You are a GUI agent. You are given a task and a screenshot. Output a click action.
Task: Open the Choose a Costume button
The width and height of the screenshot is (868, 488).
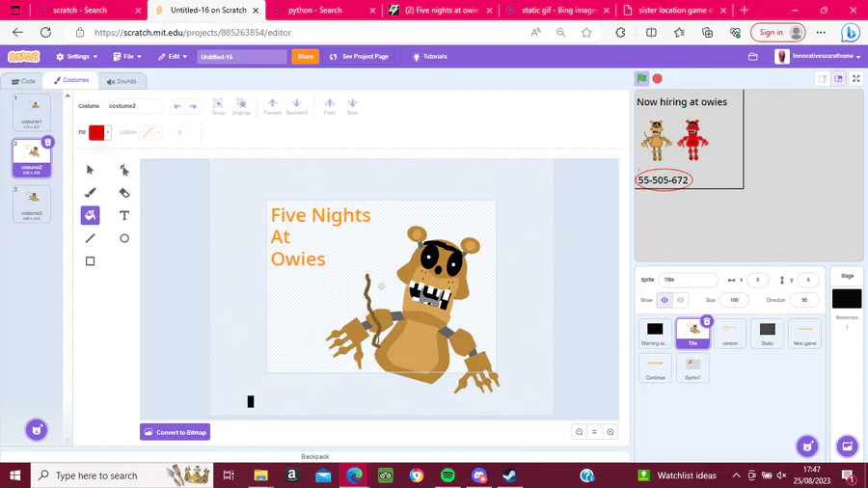coord(37,430)
